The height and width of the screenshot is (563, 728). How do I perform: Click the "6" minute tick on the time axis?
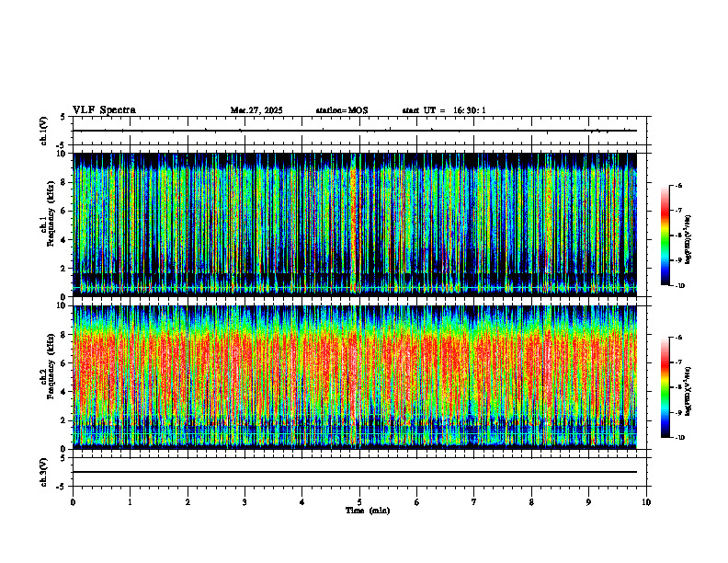click(417, 502)
